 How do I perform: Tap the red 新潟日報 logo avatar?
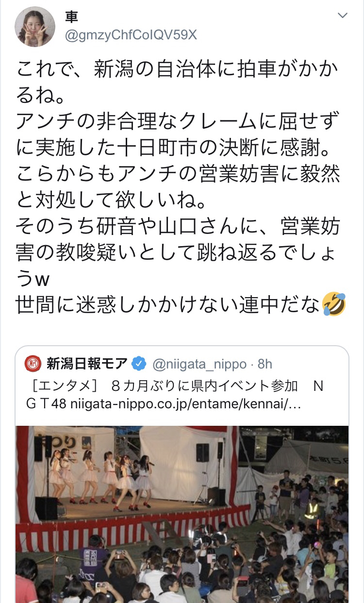33,363
